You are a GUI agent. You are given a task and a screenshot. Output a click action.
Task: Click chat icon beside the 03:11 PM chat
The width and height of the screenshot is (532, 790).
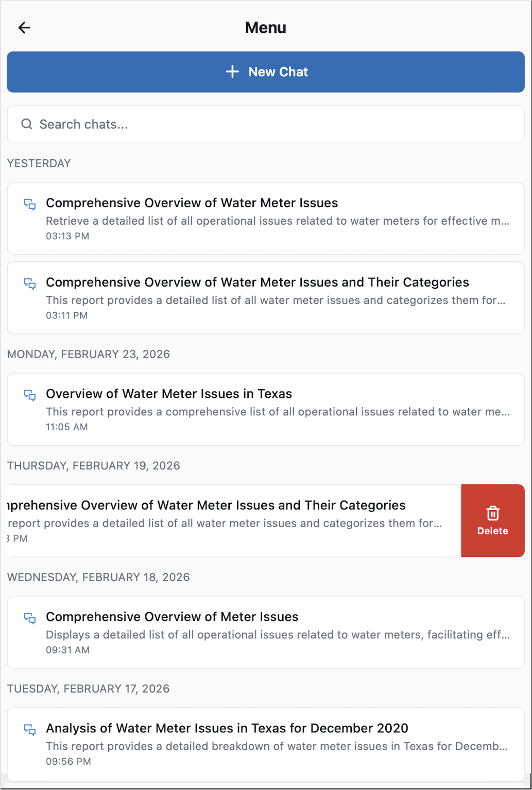[x=30, y=284]
